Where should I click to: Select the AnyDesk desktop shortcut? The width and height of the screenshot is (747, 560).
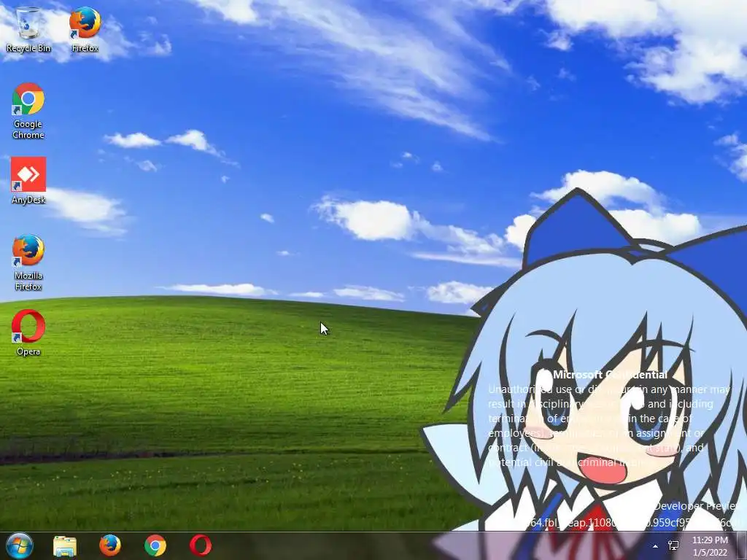coord(28,181)
